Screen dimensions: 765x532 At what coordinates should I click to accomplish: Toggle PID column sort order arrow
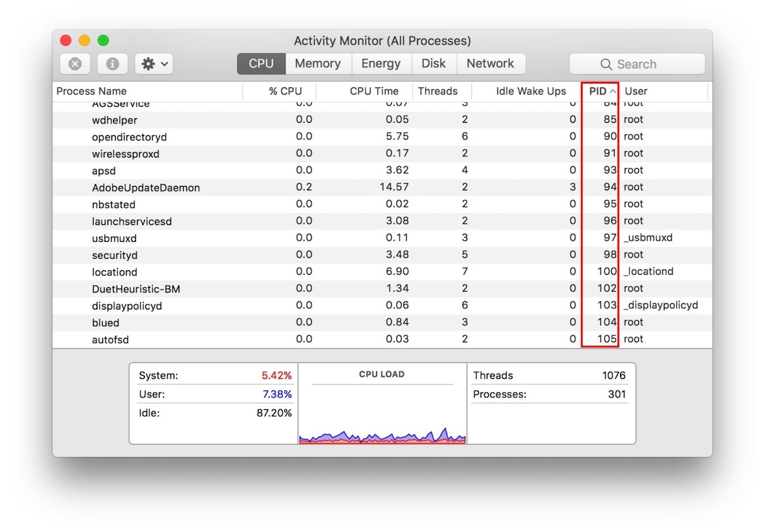tap(613, 91)
